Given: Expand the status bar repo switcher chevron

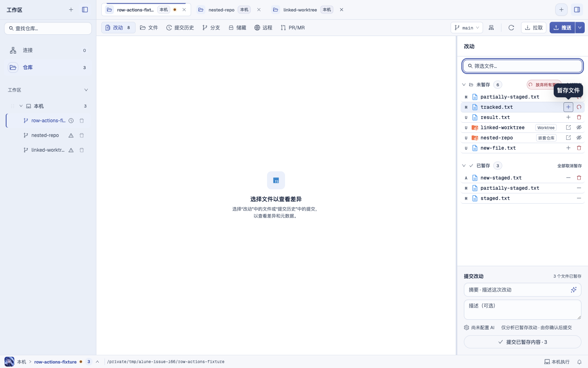Looking at the screenshot, I should coord(98,362).
